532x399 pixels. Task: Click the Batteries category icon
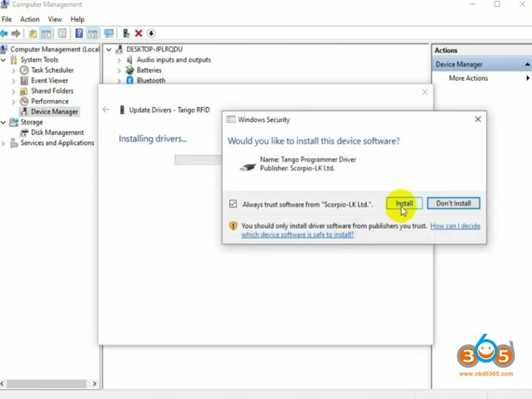[130, 70]
